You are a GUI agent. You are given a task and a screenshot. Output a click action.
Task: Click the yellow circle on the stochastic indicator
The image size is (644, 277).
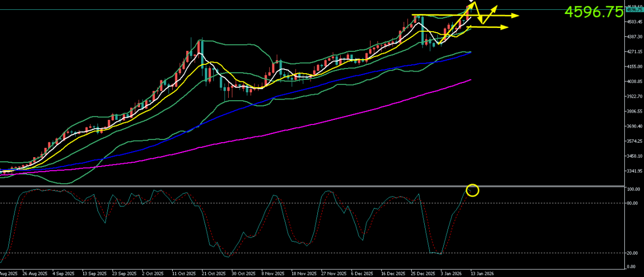pyautogui.click(x=472, y=190)
